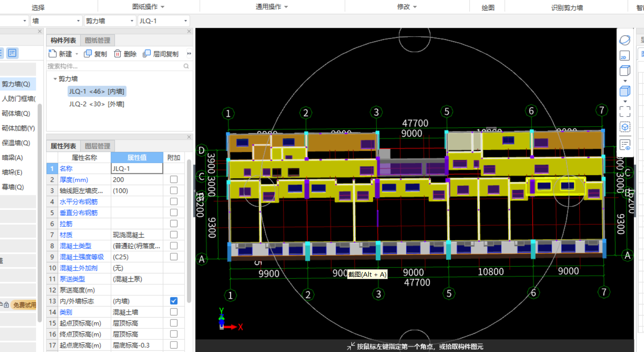Screen dimensions: 644x352
Task: Click axis marker D on left side
Action: [x=201, y=151]
